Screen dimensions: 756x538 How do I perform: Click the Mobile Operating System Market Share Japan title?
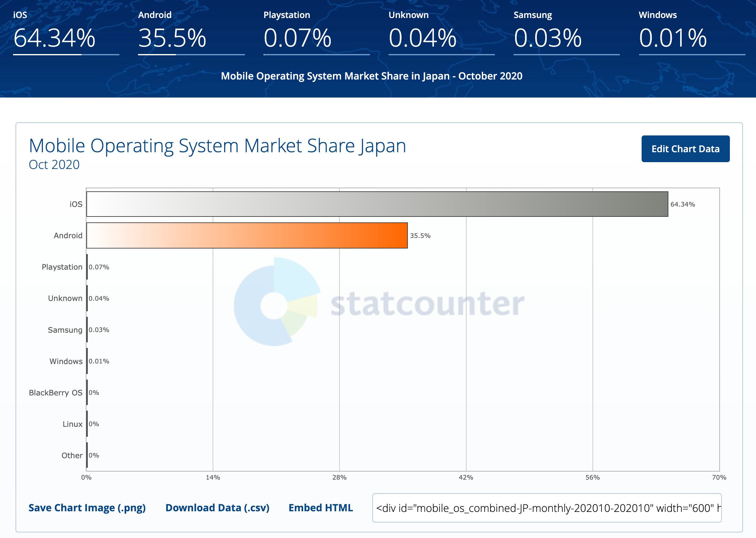coord(217,146)
